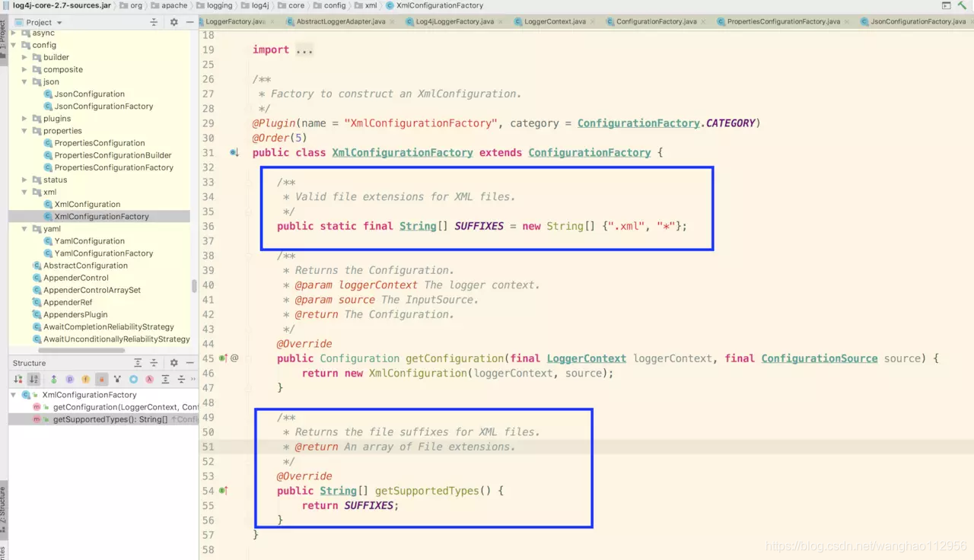Screen dimensions: 974x560
Task: Collapse the json folder
Action: tap(24, 81)
